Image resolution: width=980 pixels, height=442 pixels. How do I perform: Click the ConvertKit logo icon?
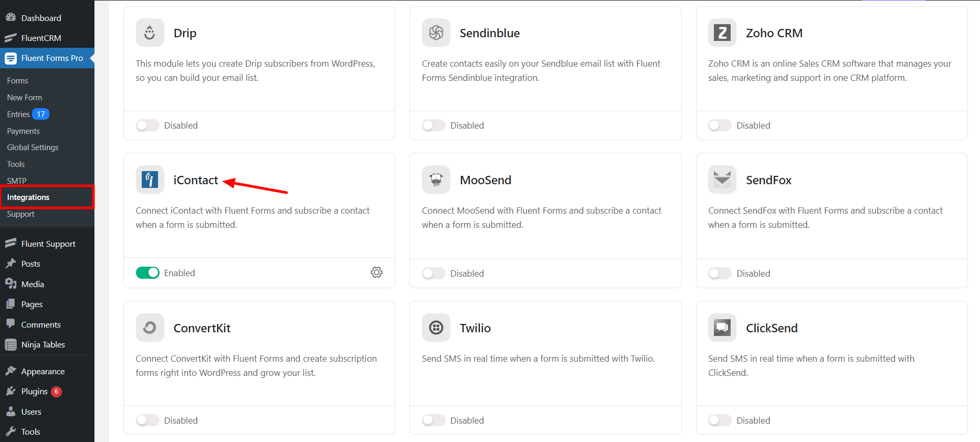[150, 328]
